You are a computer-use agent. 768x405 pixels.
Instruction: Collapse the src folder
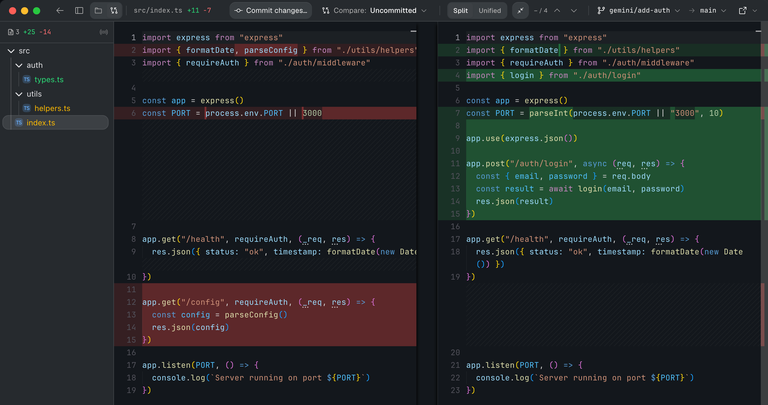11,51
